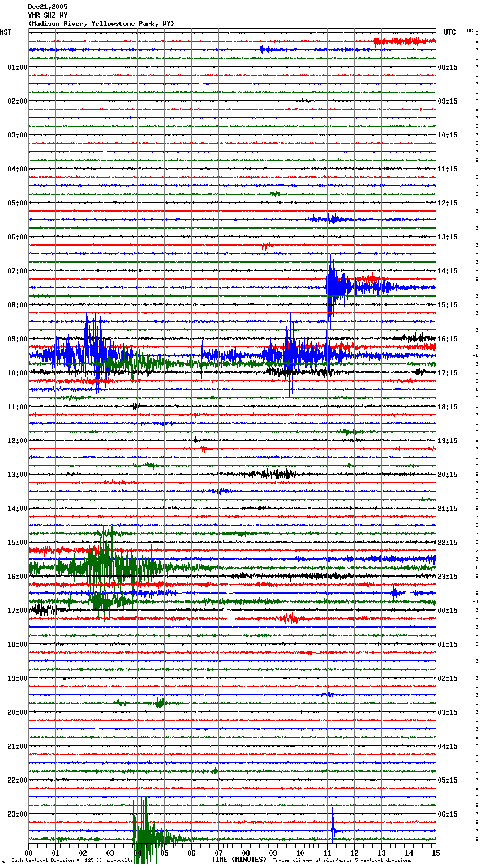Image resolution: width=481 pixels, height=868 pixels.
Task: Click the 08:15 UTC time label
Action: 448,67
